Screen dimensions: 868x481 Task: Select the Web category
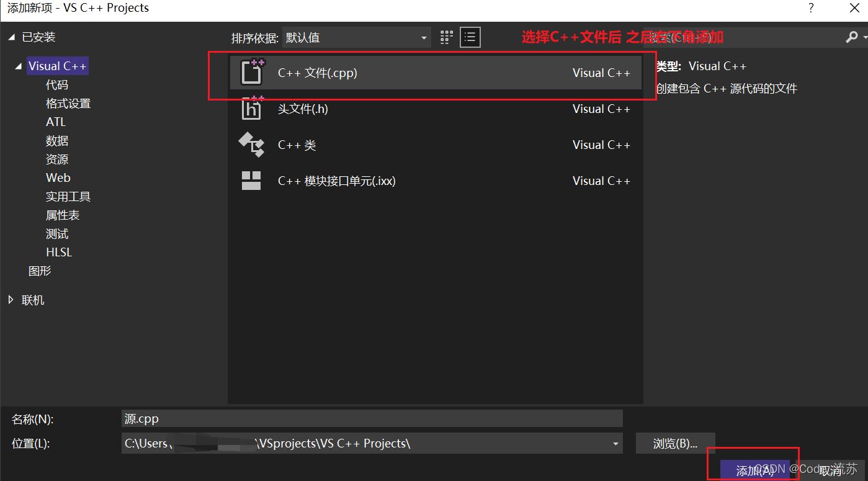click(58, 178)
